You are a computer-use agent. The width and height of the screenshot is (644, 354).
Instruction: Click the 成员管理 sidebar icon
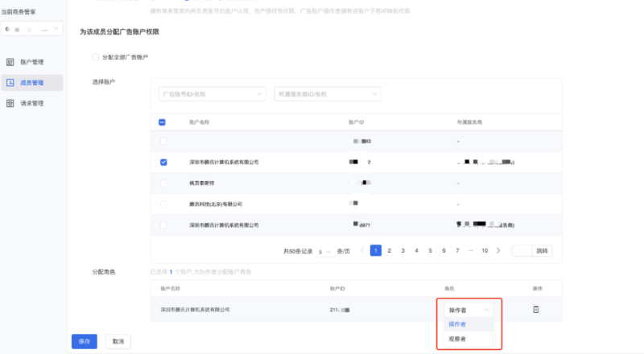(x=10, y=83)
